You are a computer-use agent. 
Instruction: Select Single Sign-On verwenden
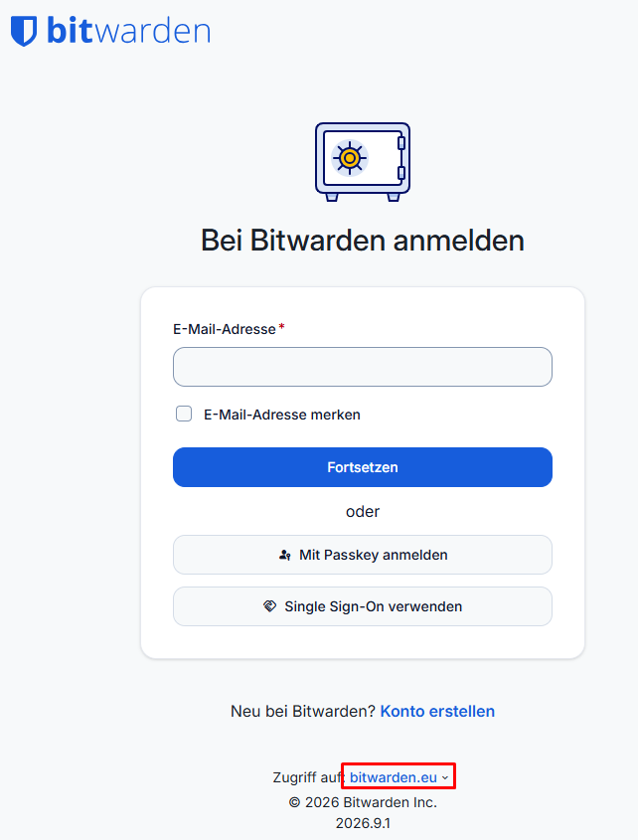coord(363,606)
